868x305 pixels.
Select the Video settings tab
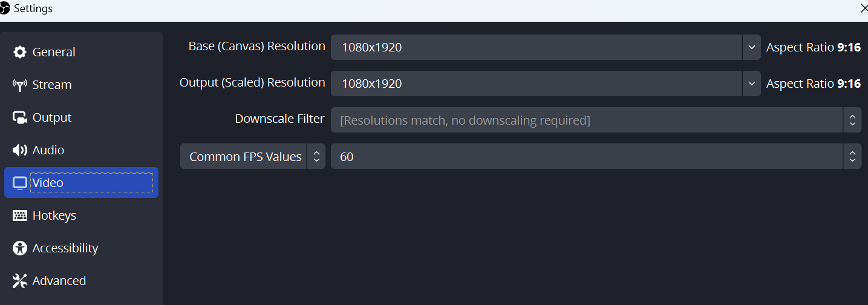[81, 183]
